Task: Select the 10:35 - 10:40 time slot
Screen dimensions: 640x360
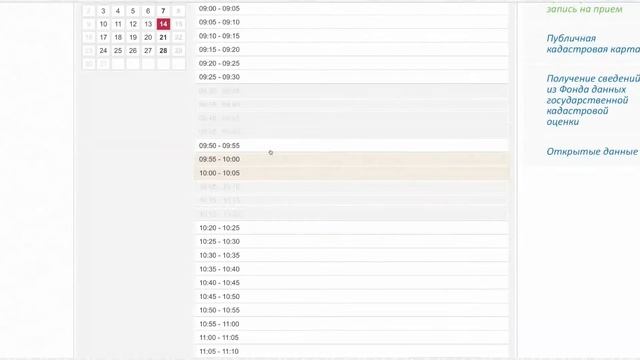Action: (x=352, y=269)
